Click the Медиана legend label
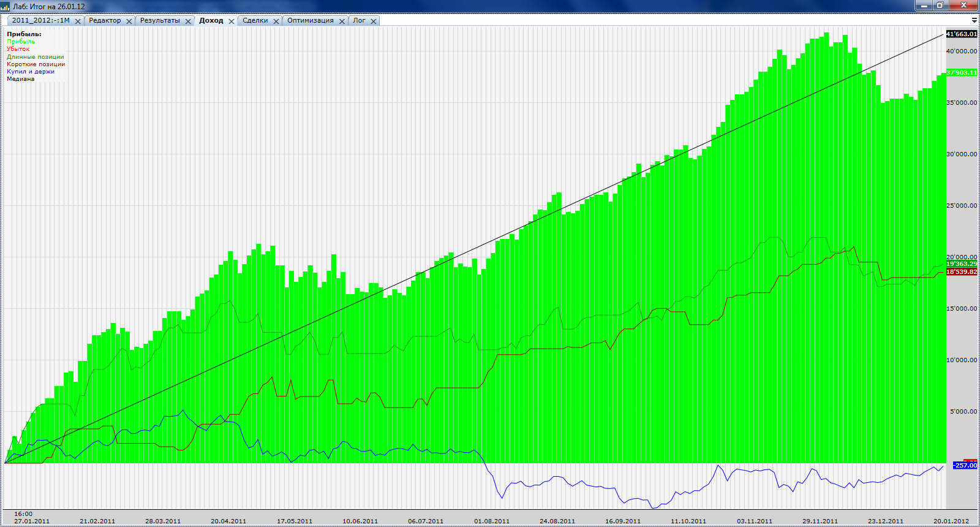 click(x=21, y=78)
